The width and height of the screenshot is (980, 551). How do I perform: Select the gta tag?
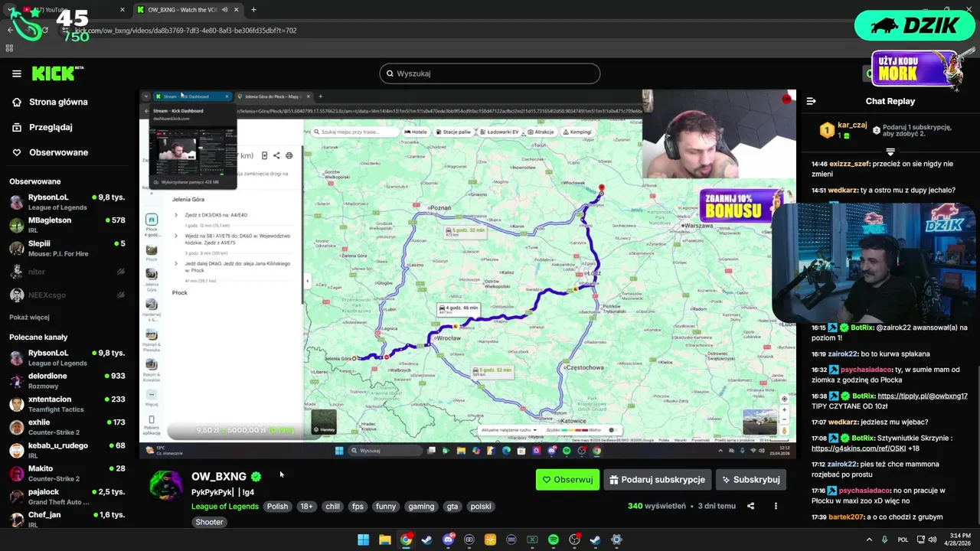pos(452,507)
